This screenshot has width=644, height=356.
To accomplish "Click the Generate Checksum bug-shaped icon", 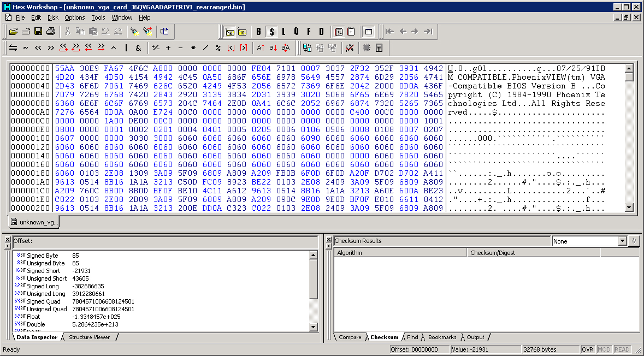I will 367,48.
